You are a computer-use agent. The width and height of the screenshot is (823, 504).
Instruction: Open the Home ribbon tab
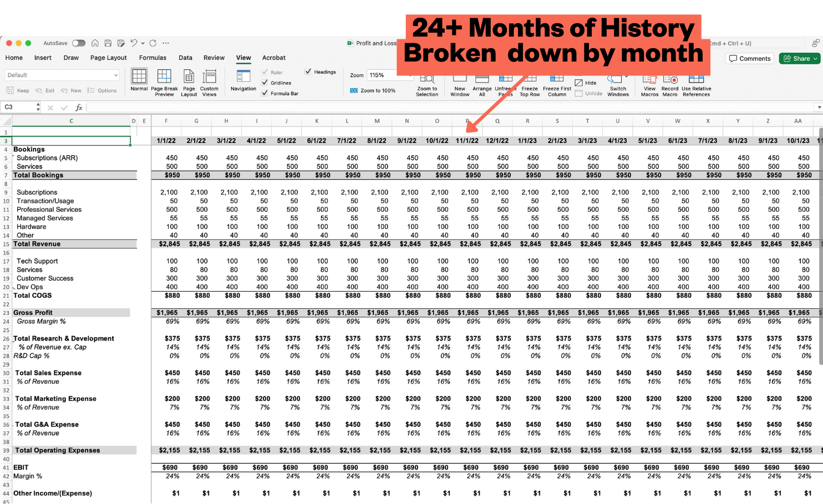[14, 58]
